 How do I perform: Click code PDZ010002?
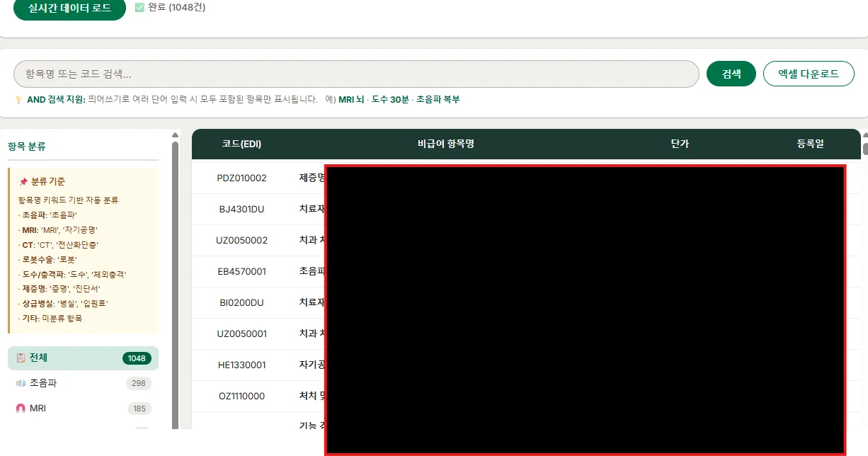pyautogui.click(x=241, y=178)
